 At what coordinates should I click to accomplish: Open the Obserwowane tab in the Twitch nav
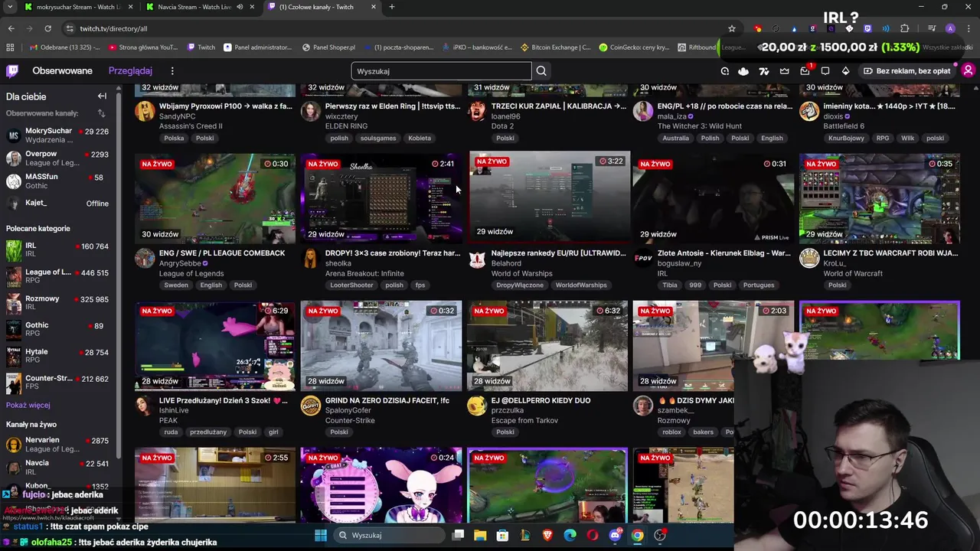62,71
